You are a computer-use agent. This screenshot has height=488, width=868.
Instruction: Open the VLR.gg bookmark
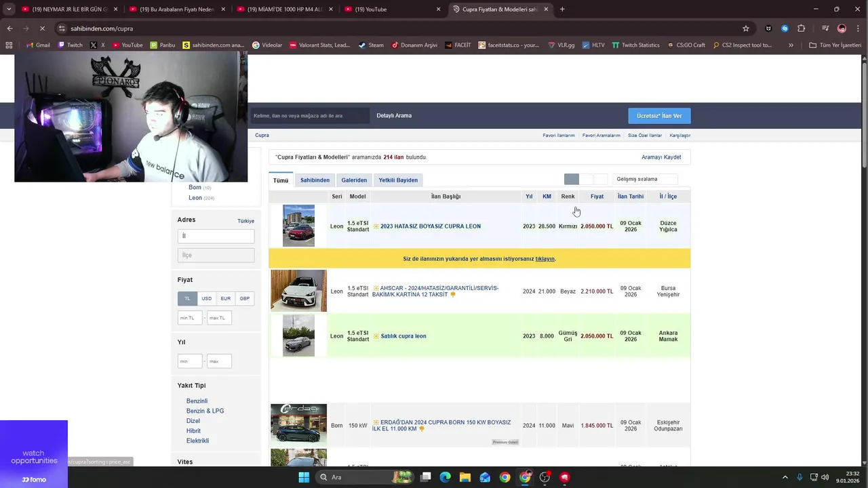(x=562, y=45)
